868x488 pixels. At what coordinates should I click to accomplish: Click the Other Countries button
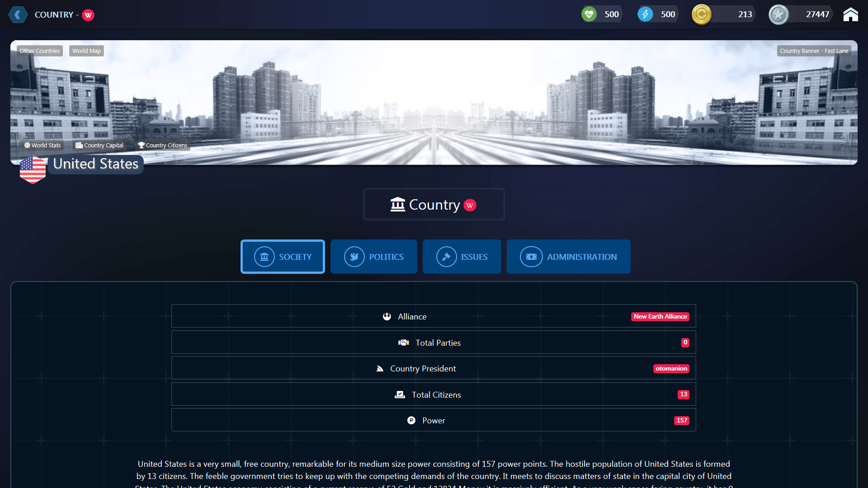click(x=40, y=51)
